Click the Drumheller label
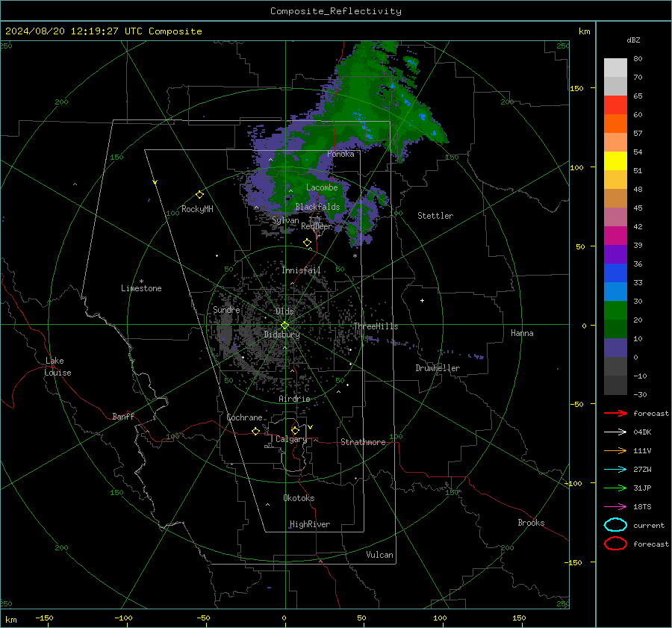The height and width of the screenshot is (628, 672). 438,368
